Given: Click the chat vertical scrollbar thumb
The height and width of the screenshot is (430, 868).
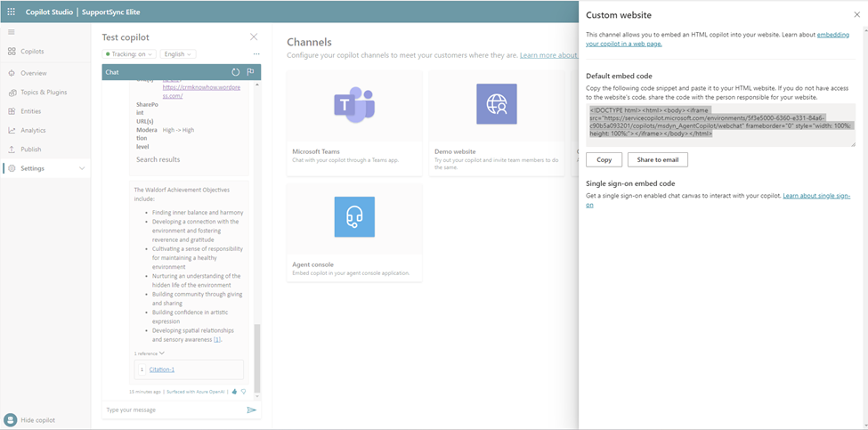Looking at the screenshot, I should tap(256, 359).
